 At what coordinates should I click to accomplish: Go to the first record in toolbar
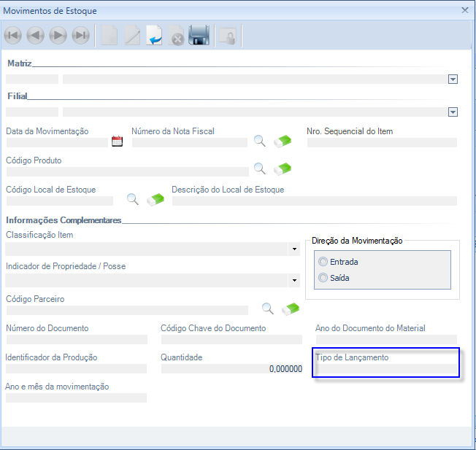coord(12,35)
